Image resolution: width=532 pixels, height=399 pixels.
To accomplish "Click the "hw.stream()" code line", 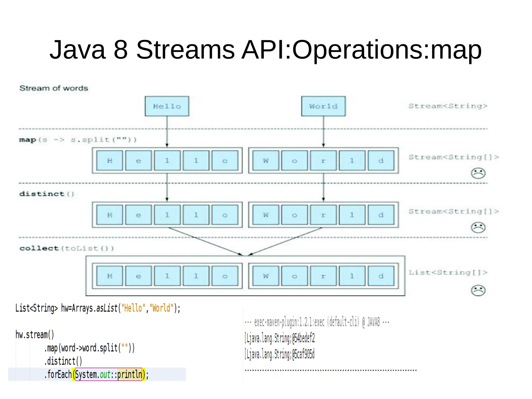I will pos(35,335).
